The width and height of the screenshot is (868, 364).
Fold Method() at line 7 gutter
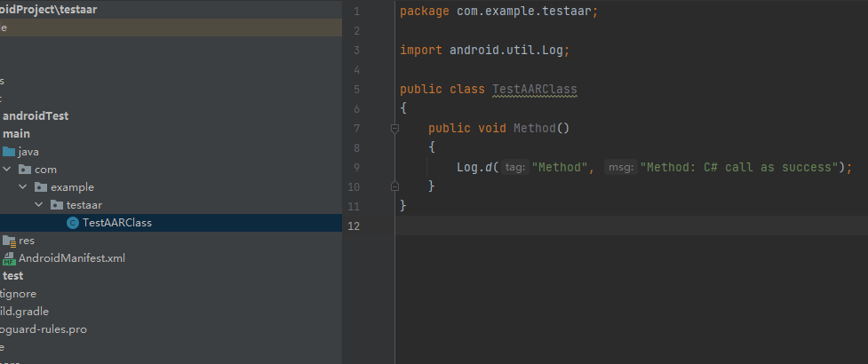[x=394, y=129]
